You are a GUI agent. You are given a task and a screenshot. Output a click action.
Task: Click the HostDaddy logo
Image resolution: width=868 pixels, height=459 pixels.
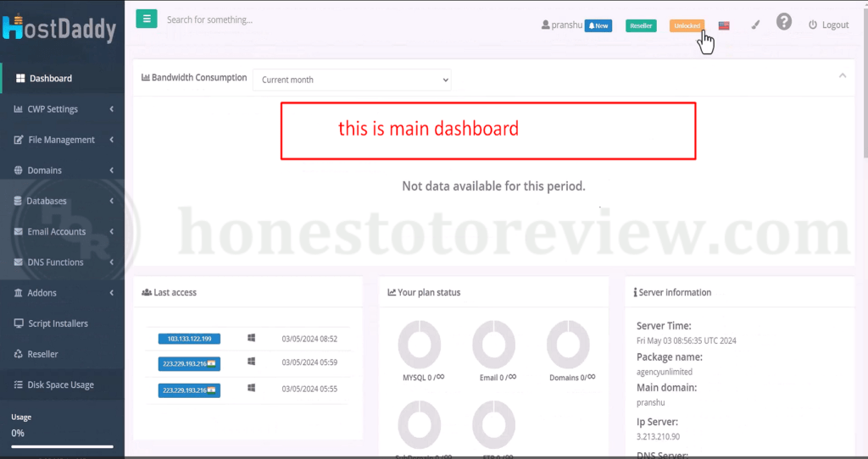click(x=58, y=28)
